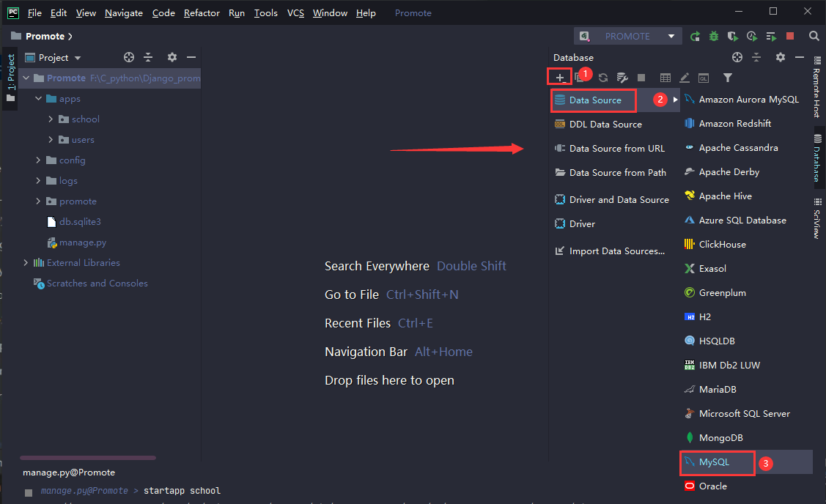The width and height of the screenshot is (826, 504).
Task: Select Driver and Data Source
Action: pos(615,199)
